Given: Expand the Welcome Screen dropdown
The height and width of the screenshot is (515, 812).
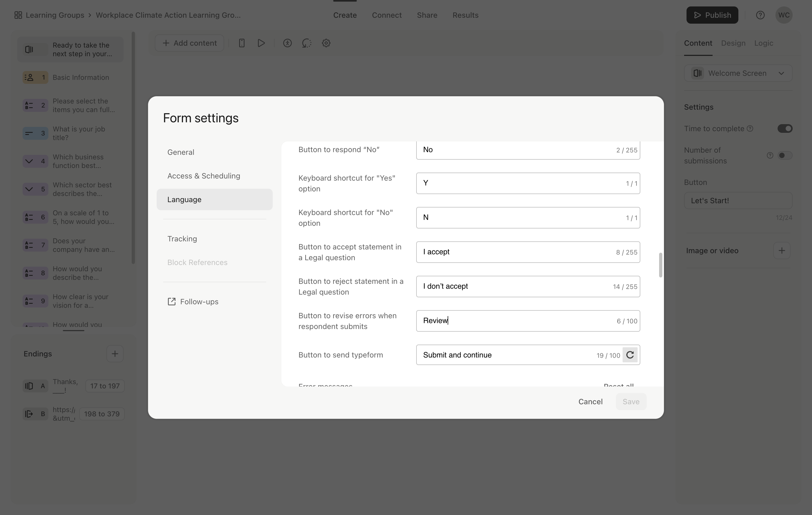Looking at the screenshot, I should 738,73.
